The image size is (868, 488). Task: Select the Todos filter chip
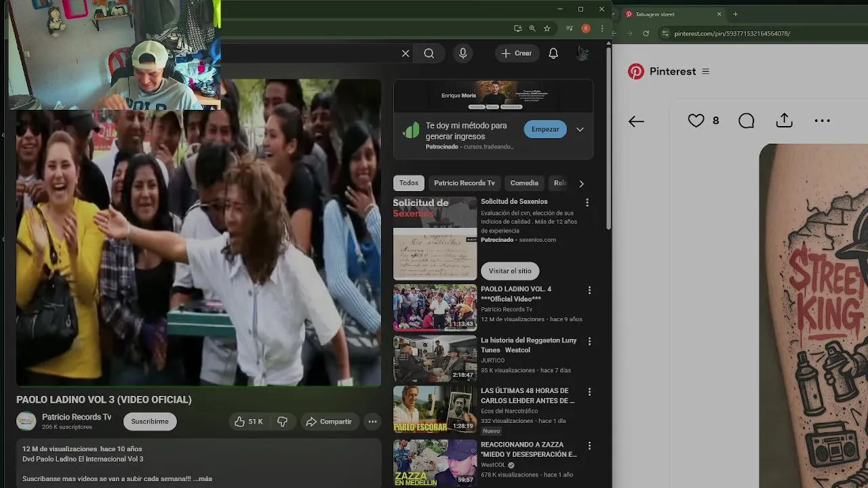409,183
